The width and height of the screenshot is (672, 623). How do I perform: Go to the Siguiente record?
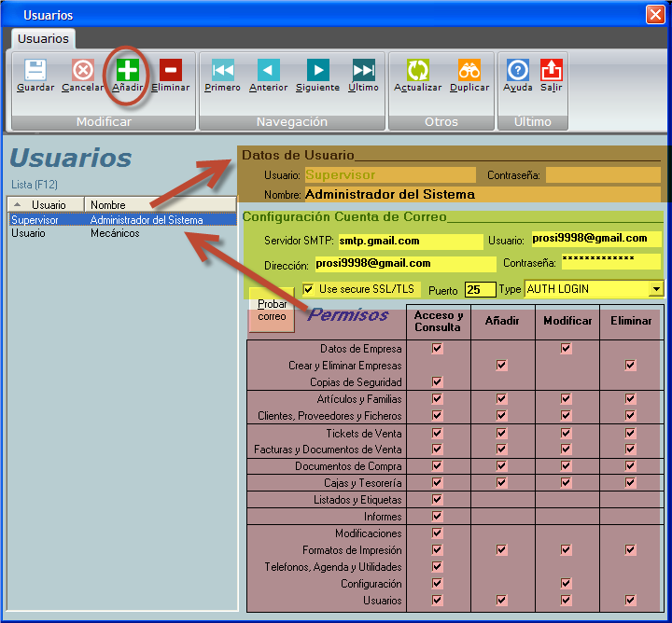click(x=318, y=70)
